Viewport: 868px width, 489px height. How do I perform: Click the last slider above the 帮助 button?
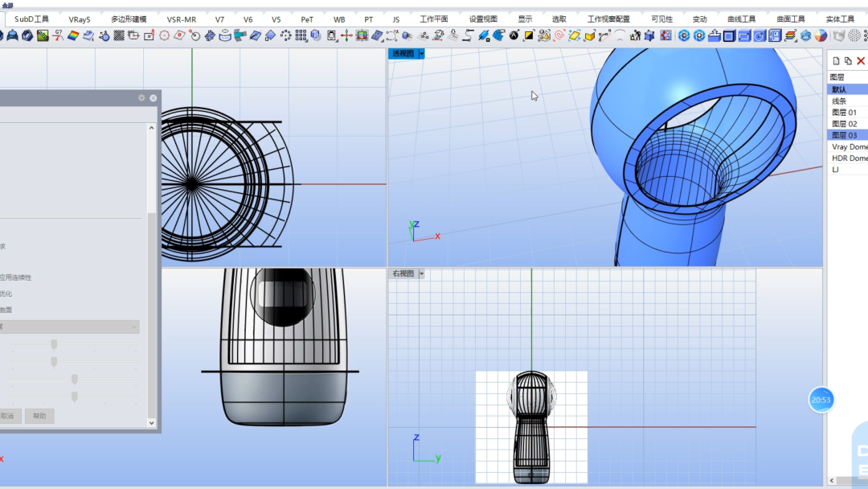click(74, 397)
